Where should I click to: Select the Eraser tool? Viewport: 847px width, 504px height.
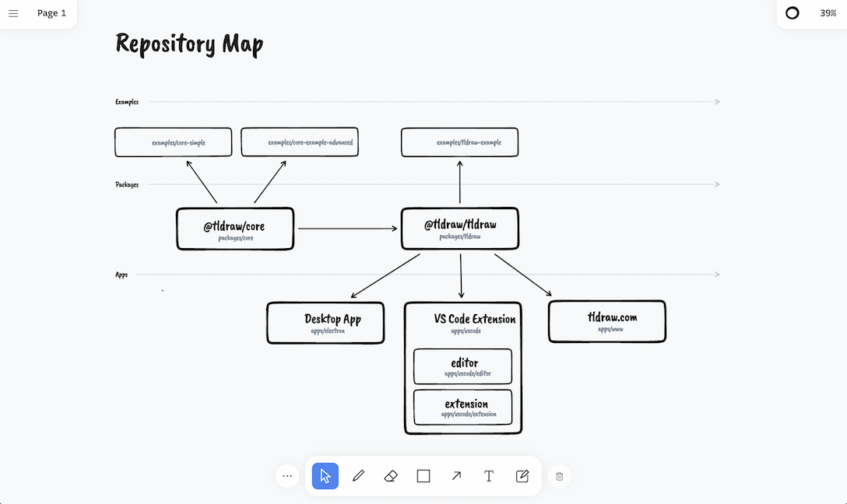pyautogui.click(x=391, y=476)
